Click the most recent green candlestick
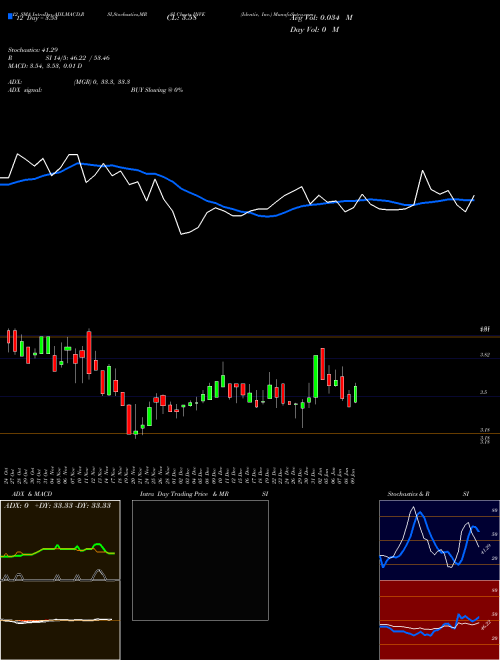 tap(356, 394)
